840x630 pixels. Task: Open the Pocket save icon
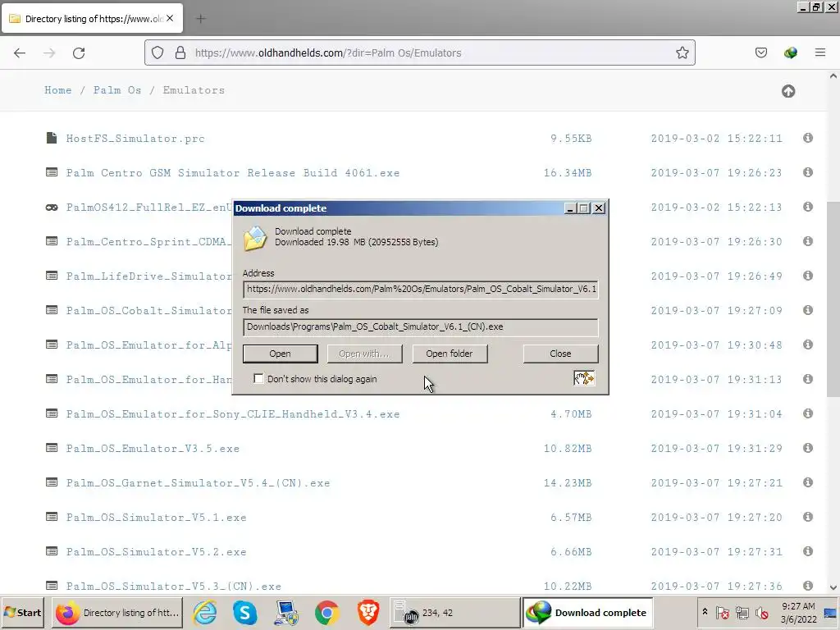(x=761, y=52)
